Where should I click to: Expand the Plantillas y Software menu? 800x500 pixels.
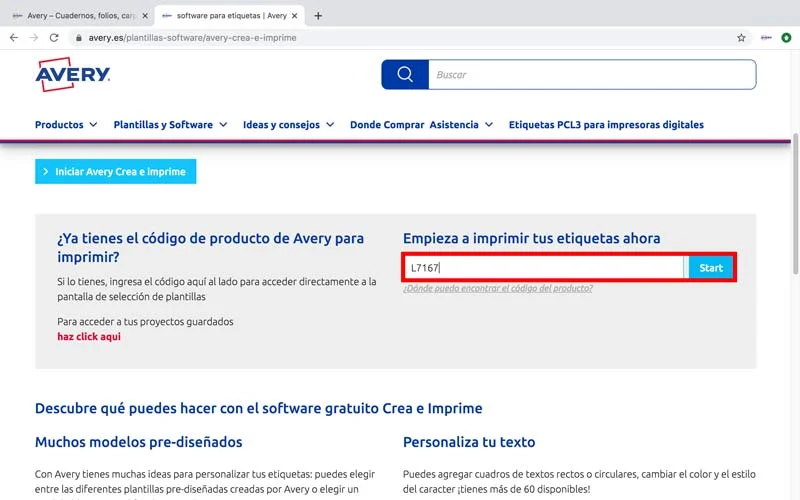170,124
